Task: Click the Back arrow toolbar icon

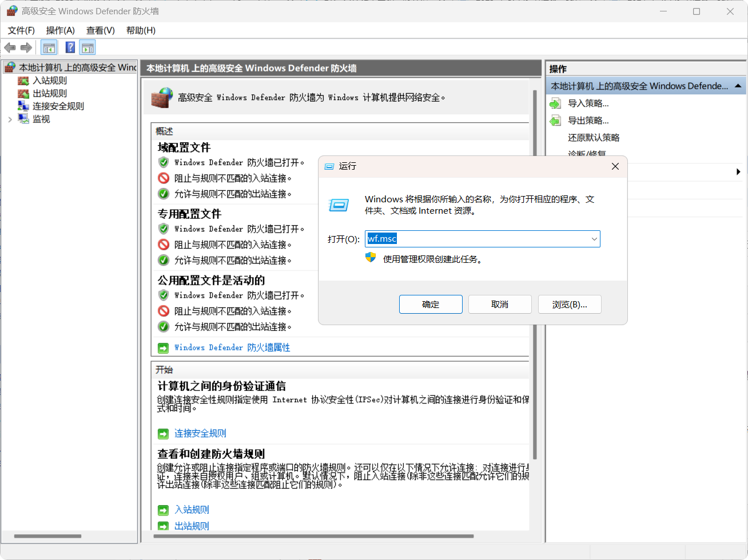Action: pos(10,47)
